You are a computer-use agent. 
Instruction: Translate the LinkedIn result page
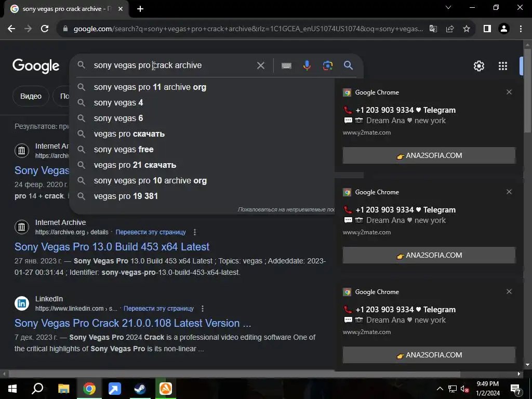[x=158, y=309]
